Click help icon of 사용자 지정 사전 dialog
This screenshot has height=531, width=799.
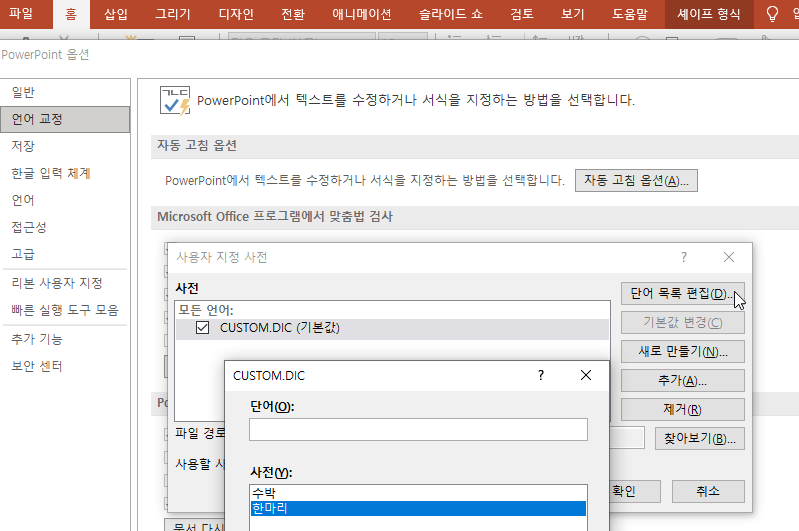pos(684,257)
